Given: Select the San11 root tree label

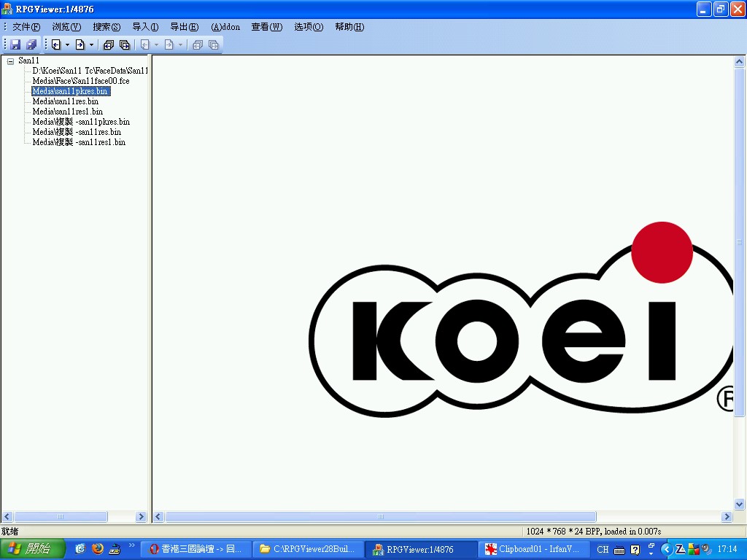Looking at the screenshot, I should tap(28, 61).
